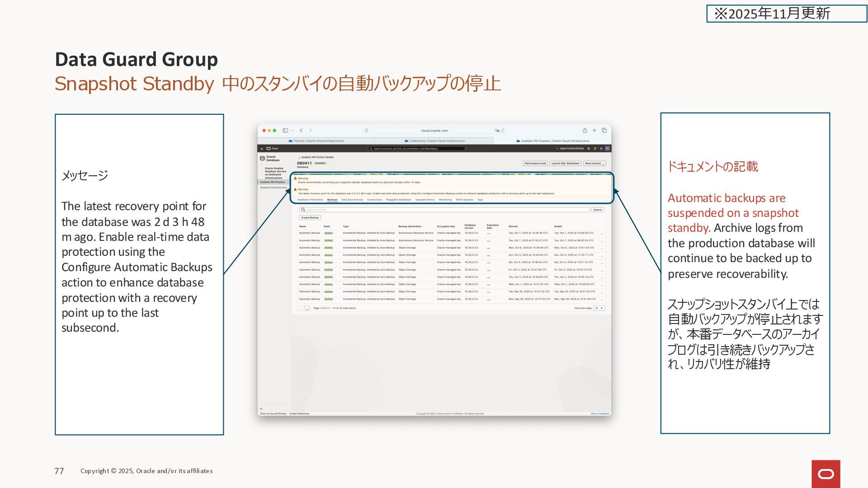
Task: Click the Create Backup button
Action: [310, 218]
